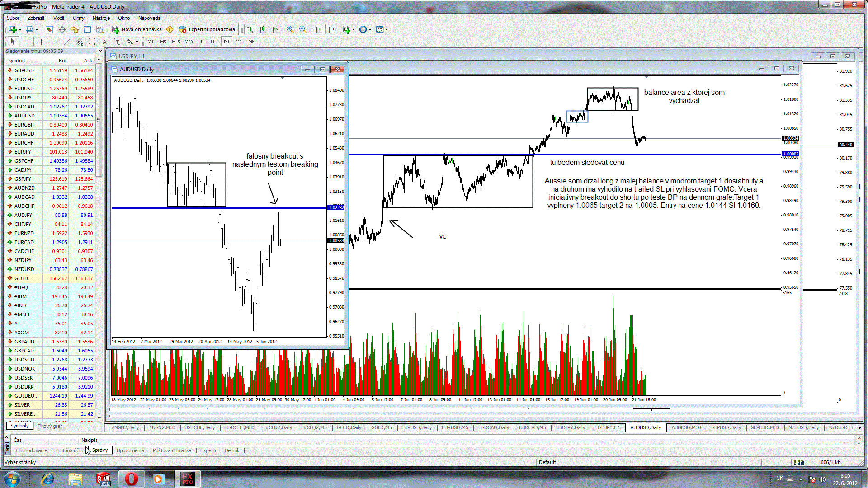
Task: Select the H4 timeframe button
Action: pyautogui.click(x=213, y=42)
